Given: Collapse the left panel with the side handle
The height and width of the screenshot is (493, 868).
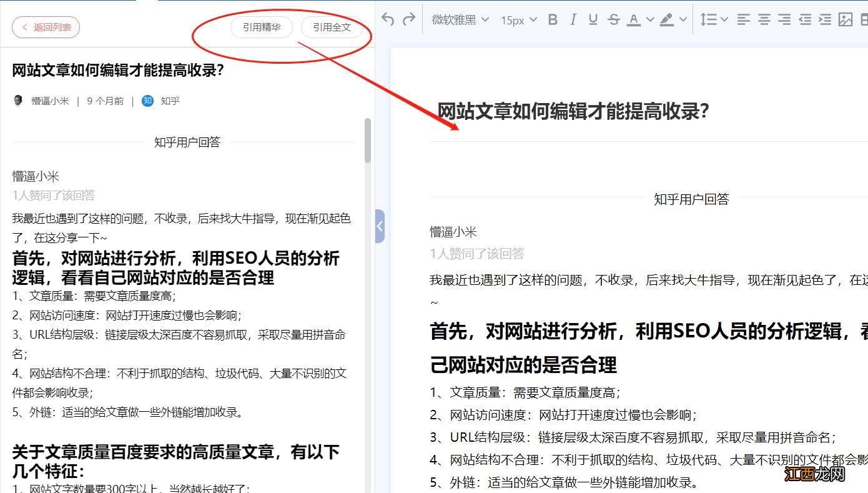Looking at the screenshot, I should [x=380, y=226].
